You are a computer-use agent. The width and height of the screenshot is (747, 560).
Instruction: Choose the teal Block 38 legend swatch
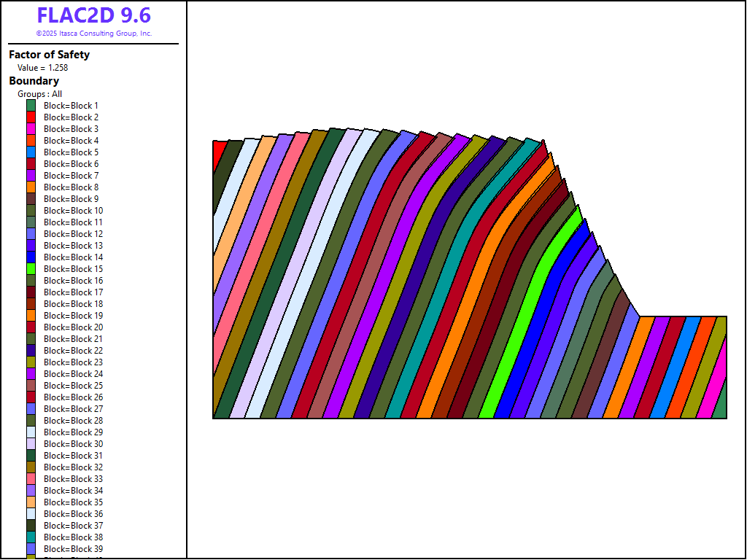[31, 537]
